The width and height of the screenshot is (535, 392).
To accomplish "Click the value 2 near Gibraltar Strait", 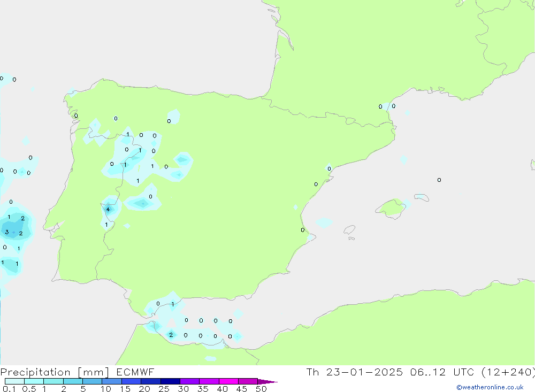I will pos(171,335).
